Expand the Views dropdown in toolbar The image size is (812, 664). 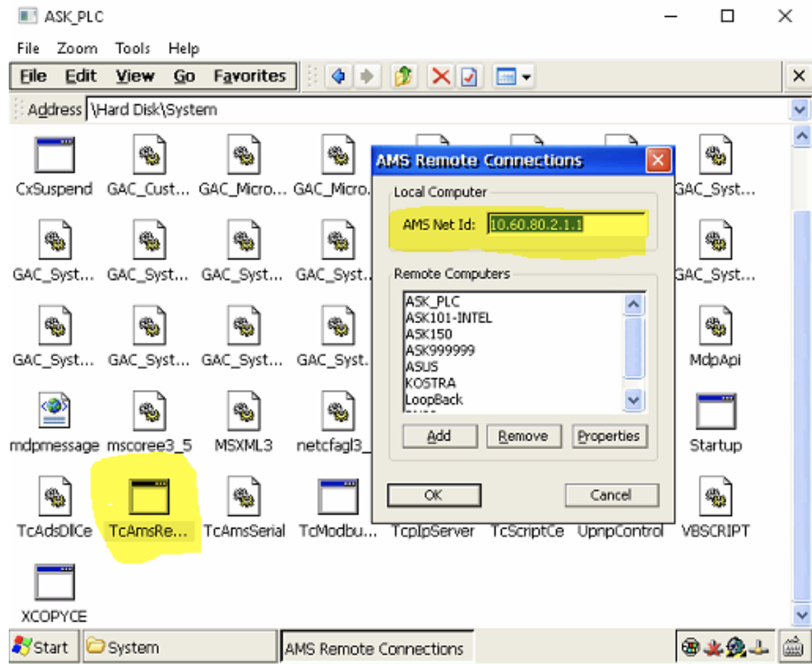click(x=513, y=77)
